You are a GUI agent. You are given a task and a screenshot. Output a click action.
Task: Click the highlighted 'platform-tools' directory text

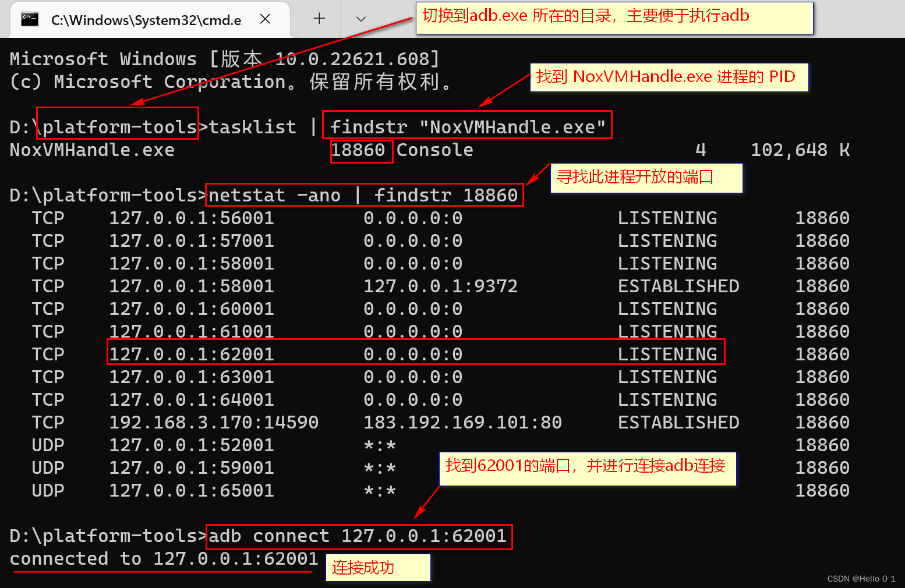coord(117,125)
